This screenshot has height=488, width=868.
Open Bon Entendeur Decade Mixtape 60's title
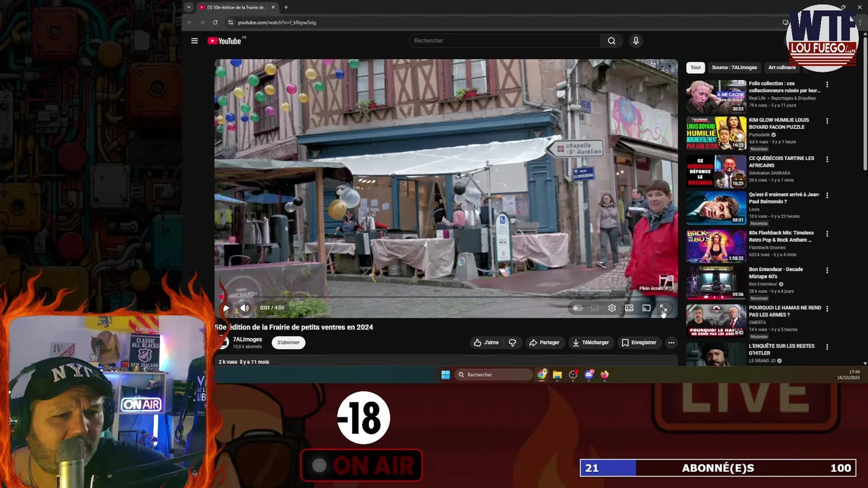(x=776, y=272)
